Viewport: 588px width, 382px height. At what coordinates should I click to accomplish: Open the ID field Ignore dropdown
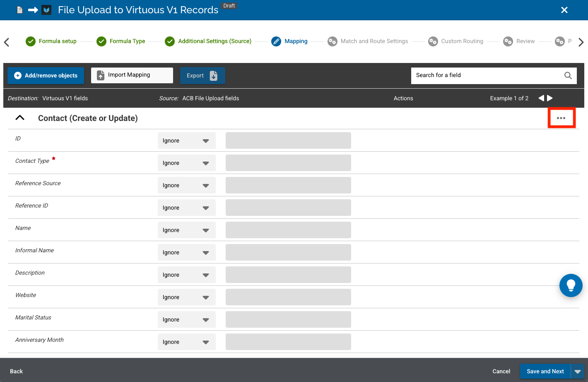[x=187, y=140]
